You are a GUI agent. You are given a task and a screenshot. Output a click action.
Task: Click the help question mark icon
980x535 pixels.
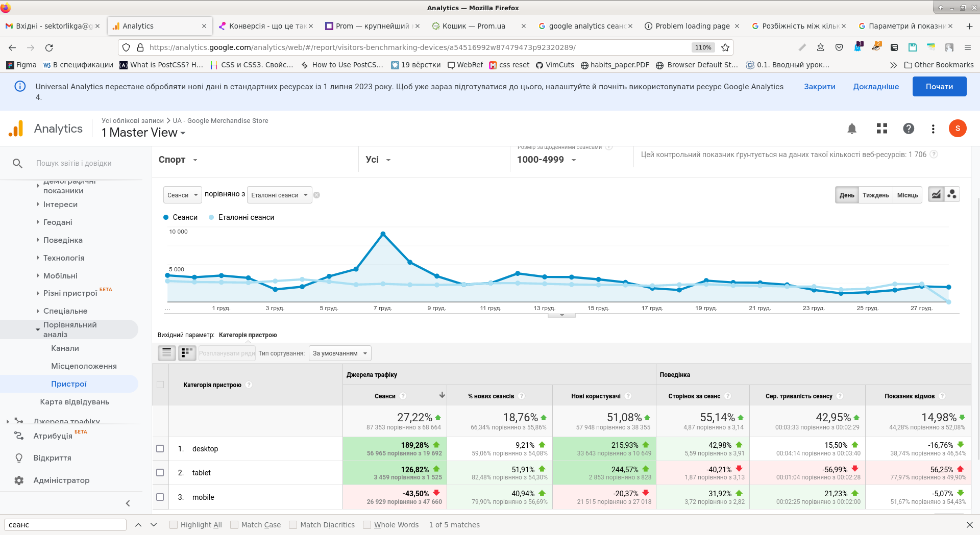click(909, 129)
